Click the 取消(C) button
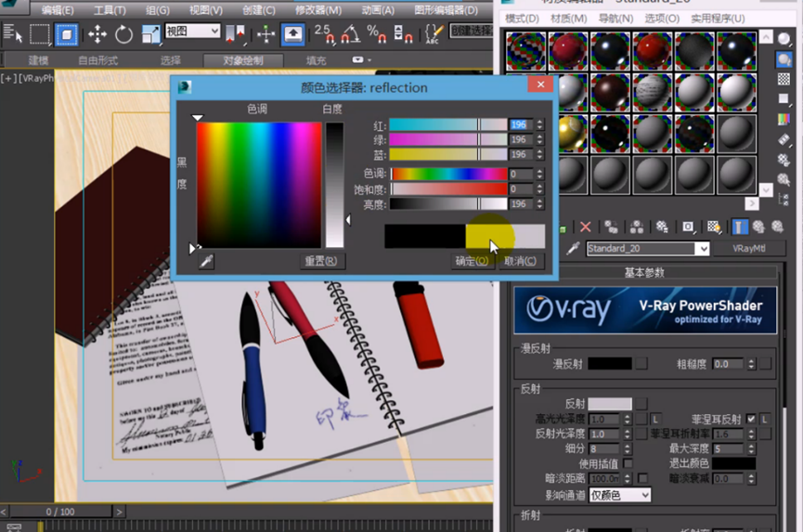The width and height of the screenshot is (803, 532). (520, 261)
